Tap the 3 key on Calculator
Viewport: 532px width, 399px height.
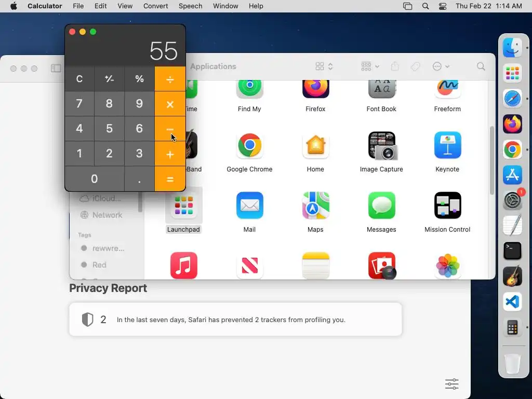139,154
